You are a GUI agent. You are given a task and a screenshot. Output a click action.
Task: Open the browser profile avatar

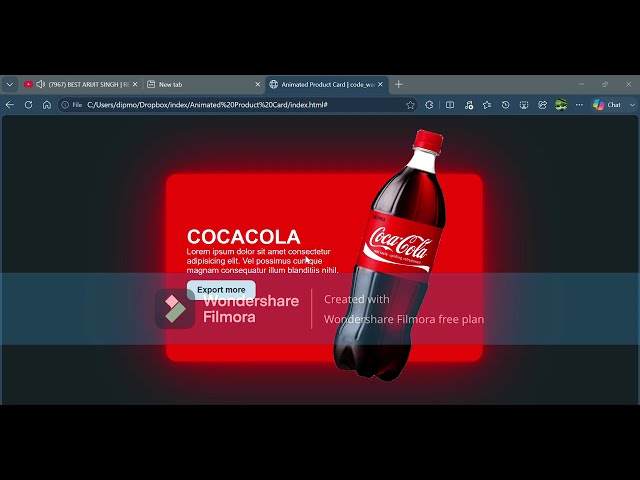[x=561, y=105]
